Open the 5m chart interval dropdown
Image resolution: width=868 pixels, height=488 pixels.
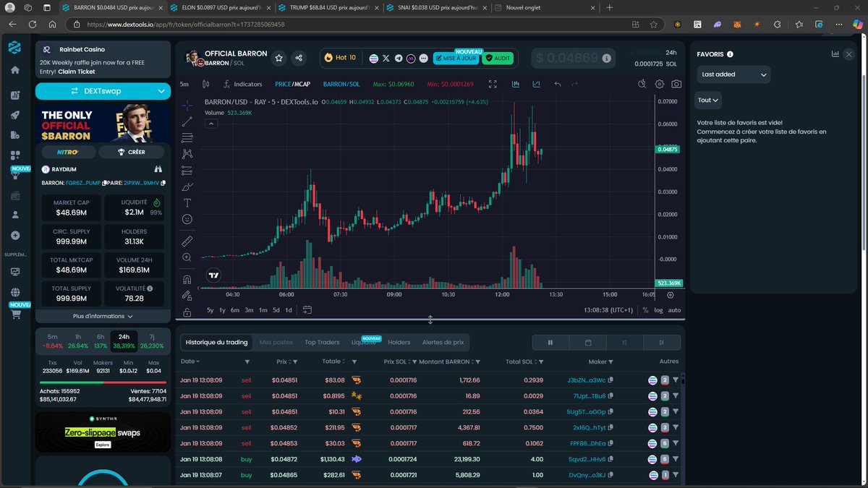(x=185, y=85)
